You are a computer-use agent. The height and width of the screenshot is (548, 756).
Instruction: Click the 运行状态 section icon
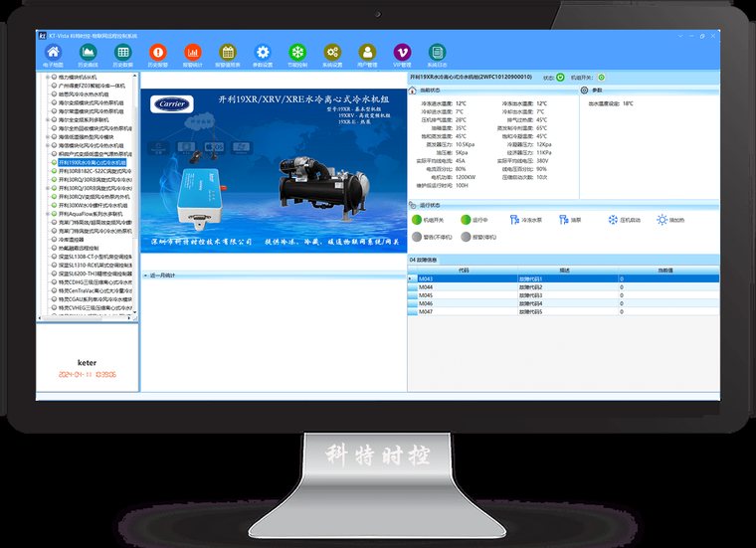pyautogui.click(x=412, y=205)
